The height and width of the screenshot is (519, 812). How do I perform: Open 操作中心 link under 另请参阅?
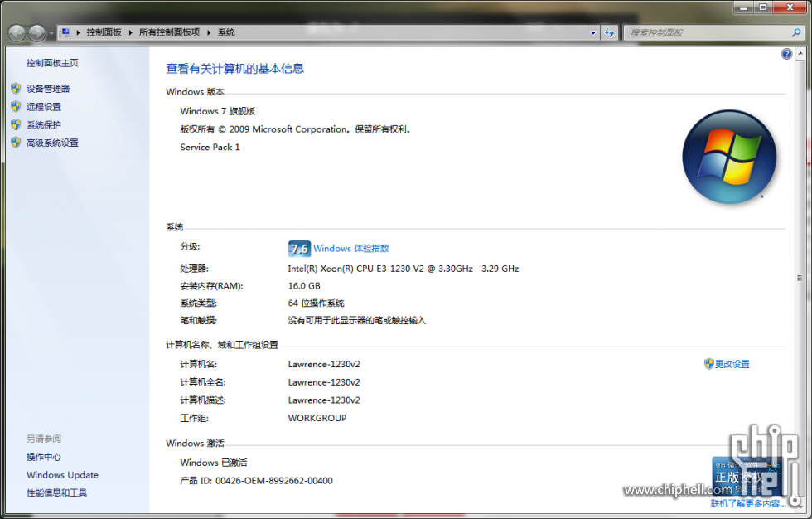(44, 457)
